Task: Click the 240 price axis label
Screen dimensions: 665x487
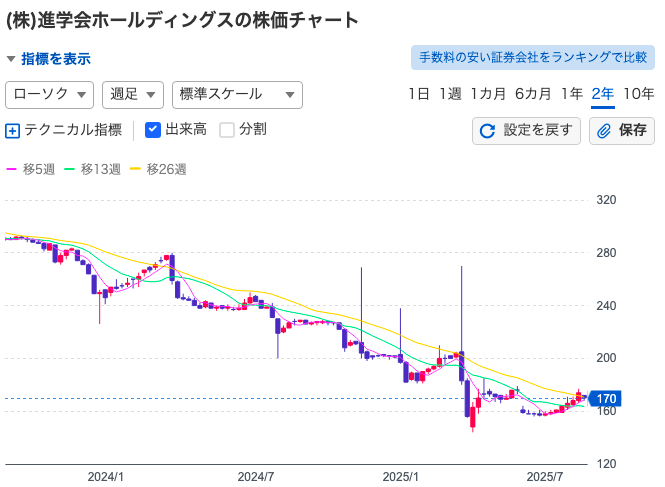Action: [x=606, y=305]
